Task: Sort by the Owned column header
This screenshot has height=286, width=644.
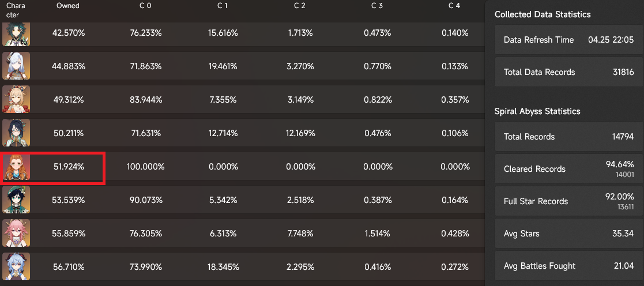Action: click(68, 6)
